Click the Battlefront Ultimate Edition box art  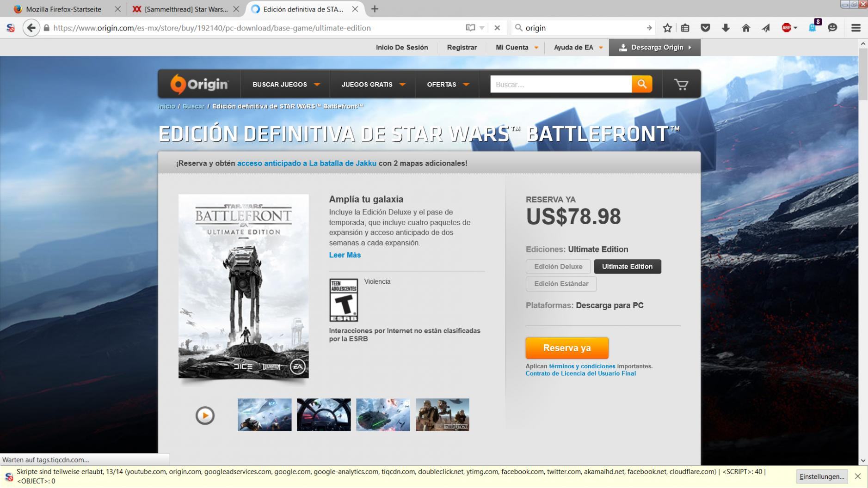coord(243,286)
